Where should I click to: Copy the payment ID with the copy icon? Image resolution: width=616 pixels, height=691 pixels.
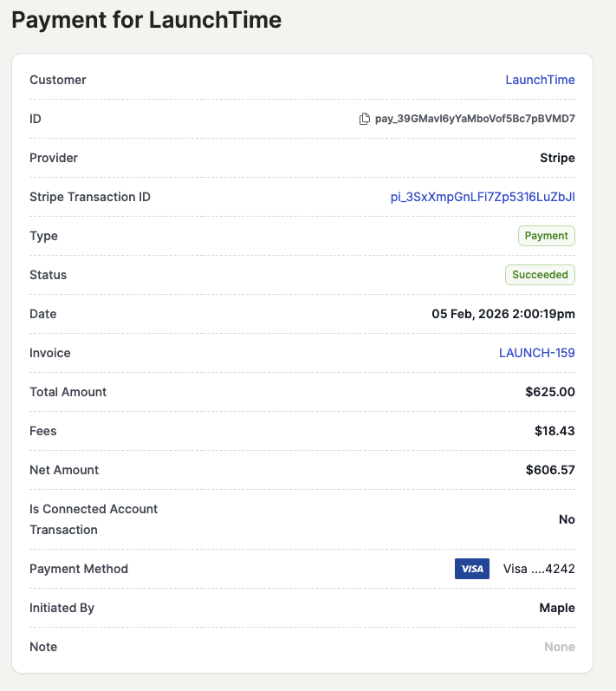365,119
